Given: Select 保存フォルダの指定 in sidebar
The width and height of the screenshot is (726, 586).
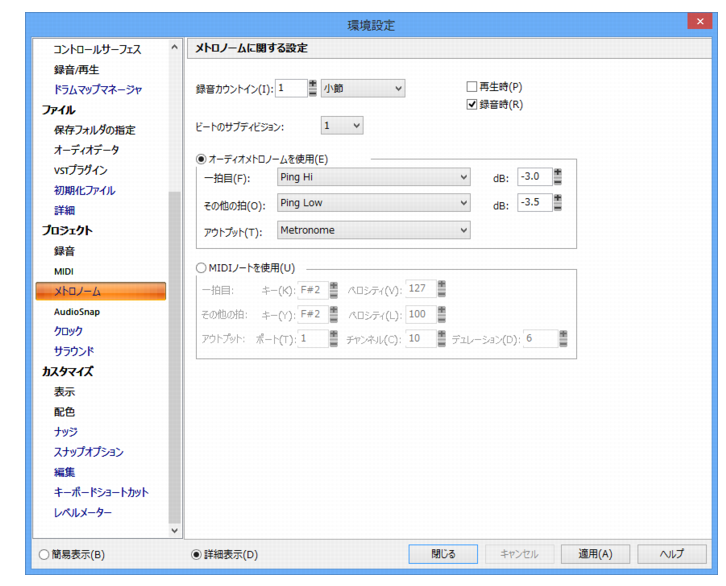Looking at the screenshot, I should (94, 130).
